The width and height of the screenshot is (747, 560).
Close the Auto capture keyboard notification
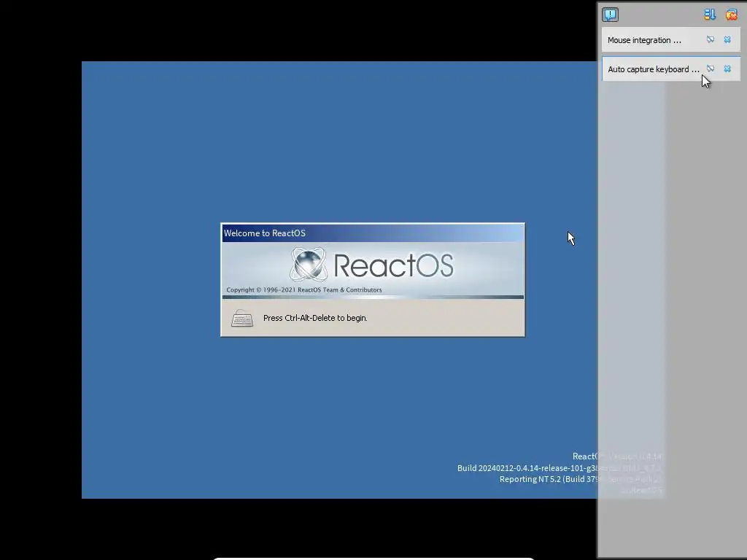pyautogui.click(x=727, y=69)
